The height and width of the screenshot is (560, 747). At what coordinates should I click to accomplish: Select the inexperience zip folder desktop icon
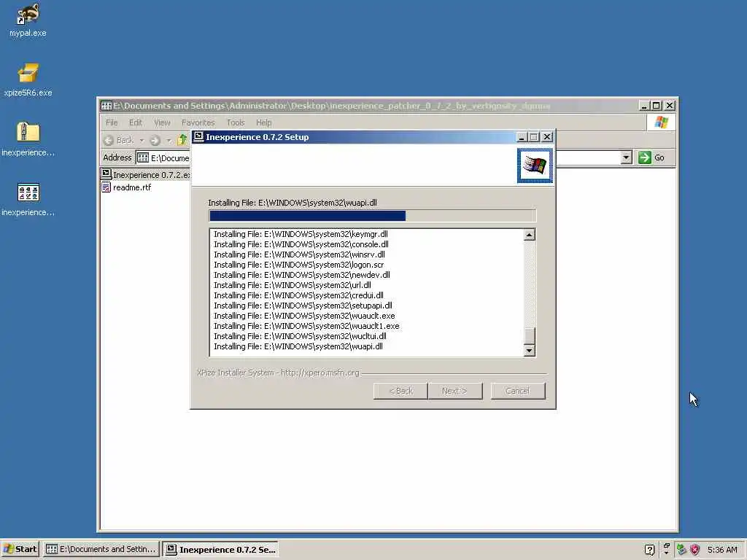(28, 139)
